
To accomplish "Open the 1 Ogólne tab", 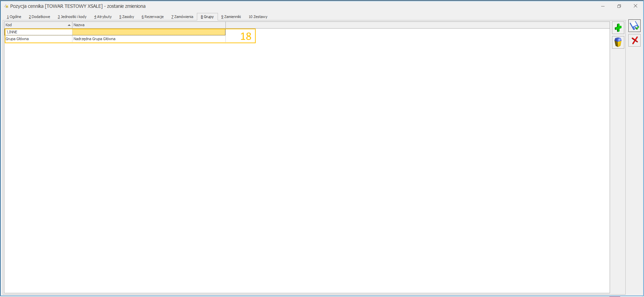I will 14,17.
